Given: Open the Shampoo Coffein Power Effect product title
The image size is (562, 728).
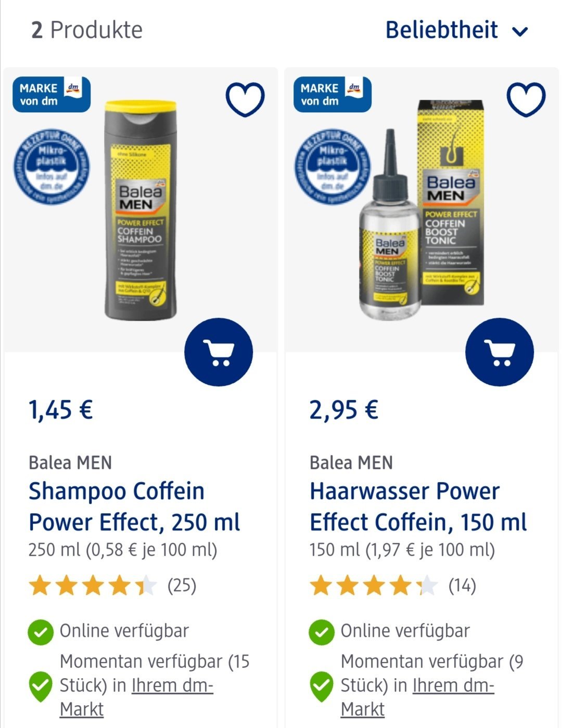Looking at the screenshot, I should point(134,506).
